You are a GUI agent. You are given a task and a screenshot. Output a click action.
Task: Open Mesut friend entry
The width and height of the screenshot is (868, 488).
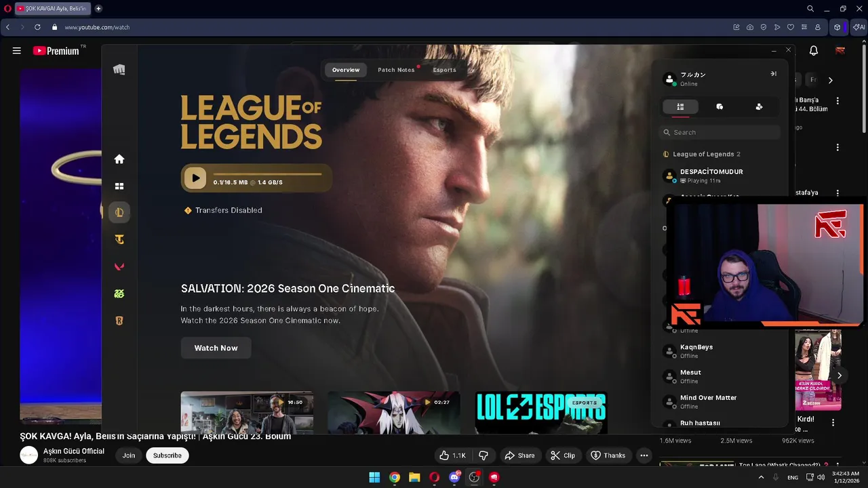click(719, 376)
